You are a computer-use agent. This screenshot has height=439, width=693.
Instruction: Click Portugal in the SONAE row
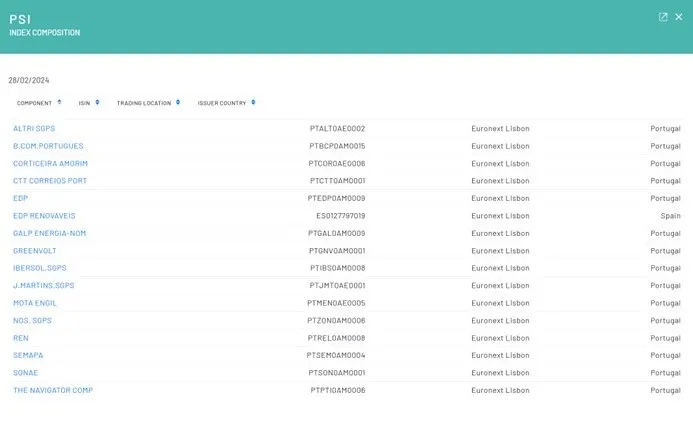coord(665,373)
